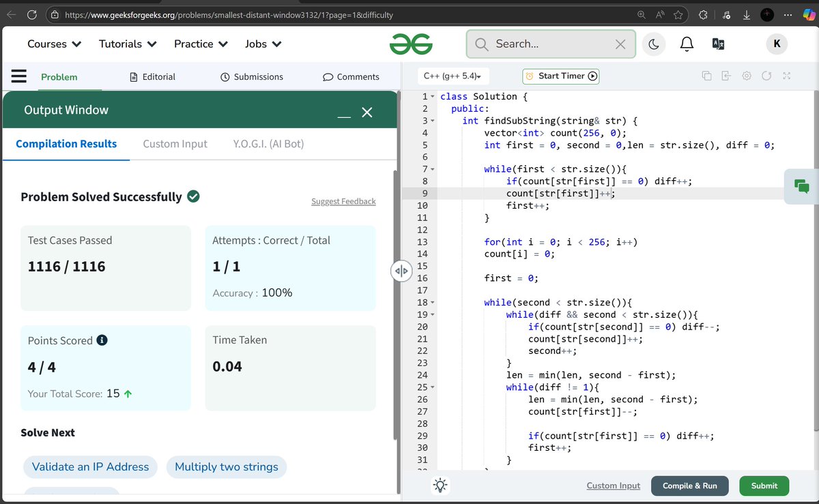Click the music add icon in the browser toolbar
Screen dimensions: 819x504
(725, 14)
